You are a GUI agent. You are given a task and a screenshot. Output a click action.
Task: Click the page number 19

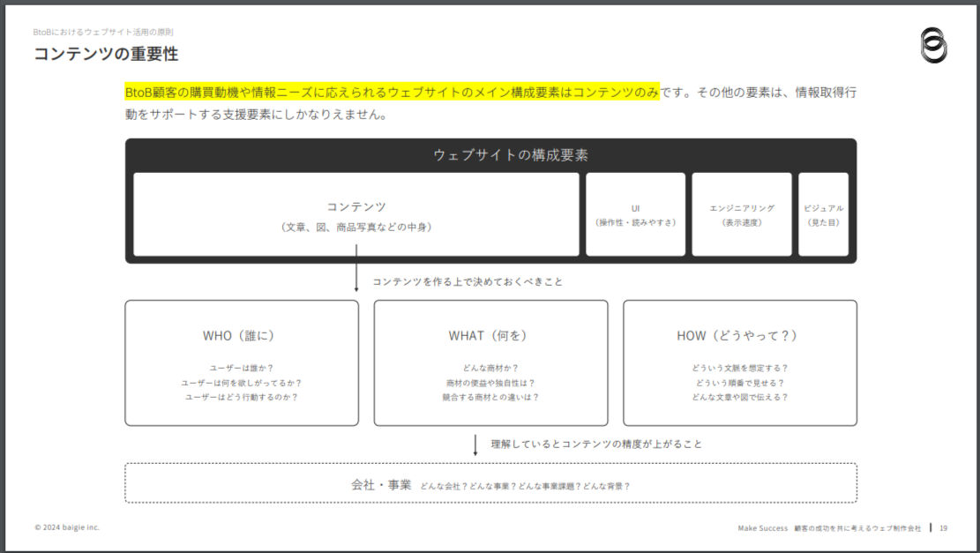[x=943, y=528]
